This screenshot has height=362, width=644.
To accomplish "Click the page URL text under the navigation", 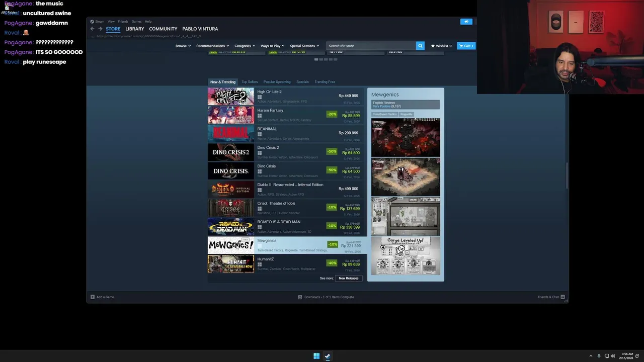I will 148,36.
